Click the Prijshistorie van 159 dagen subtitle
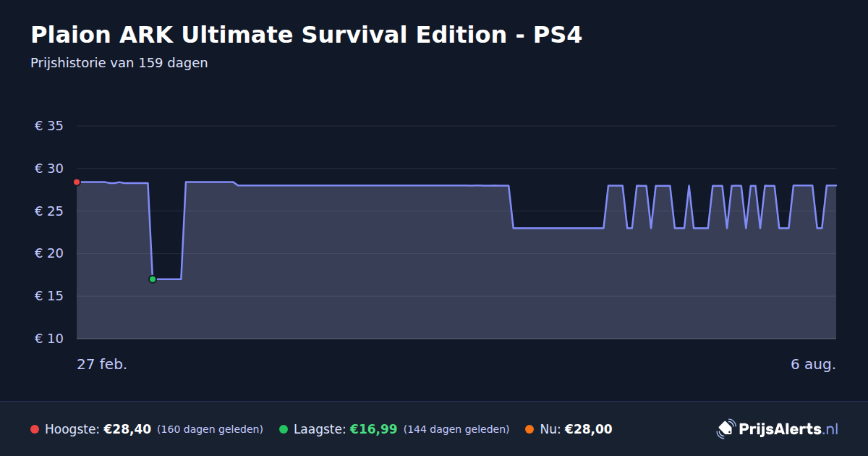This screenshot has height=456, width=868. (x=119, y=63)
